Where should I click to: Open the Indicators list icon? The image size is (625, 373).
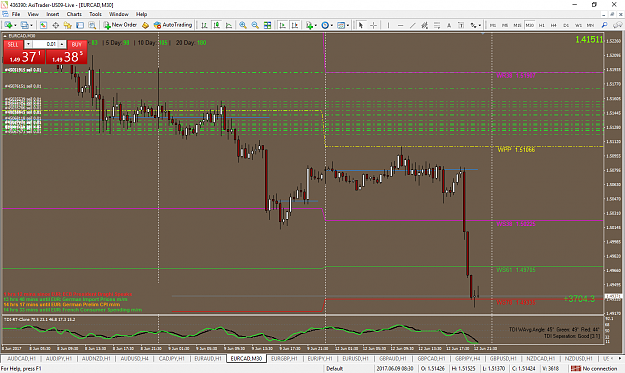tap(309, 25)
